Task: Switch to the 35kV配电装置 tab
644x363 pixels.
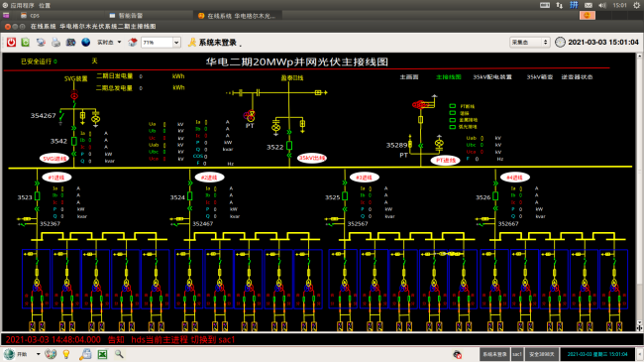Action: tap(492, 77)
